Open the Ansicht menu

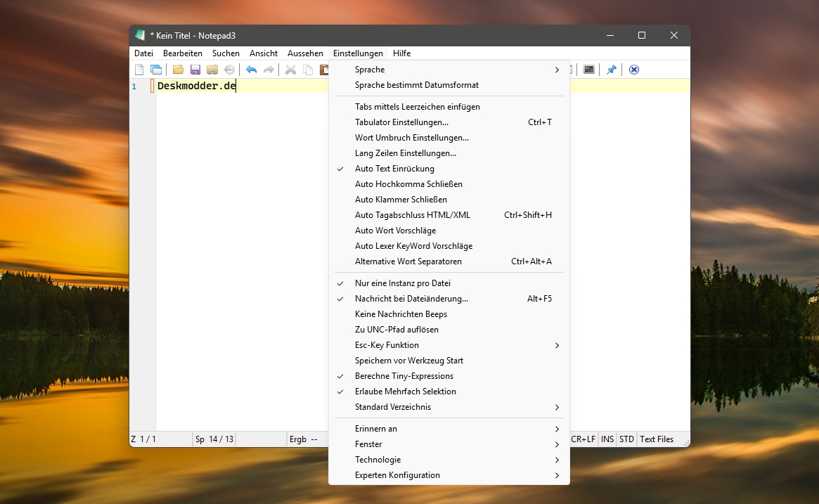pos(264,53)
